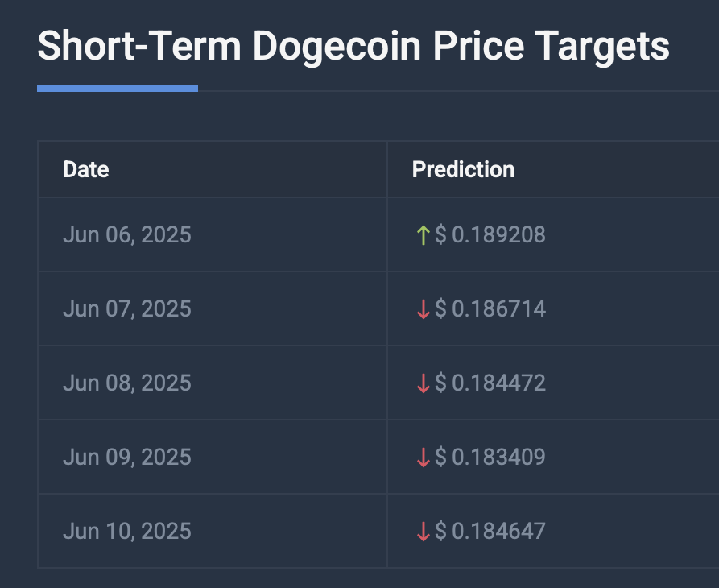
Task: Click the Short-Term Dogecoin Price Targets heading
Action: click(353, 46)
